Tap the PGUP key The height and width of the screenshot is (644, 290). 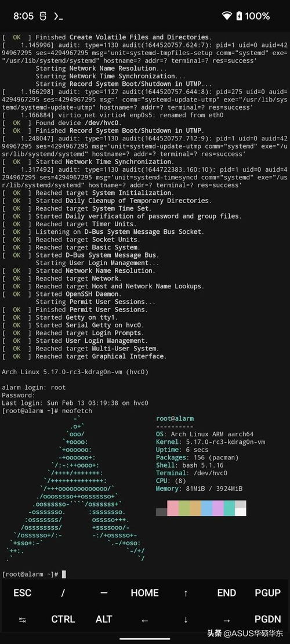tap(267, 593)
